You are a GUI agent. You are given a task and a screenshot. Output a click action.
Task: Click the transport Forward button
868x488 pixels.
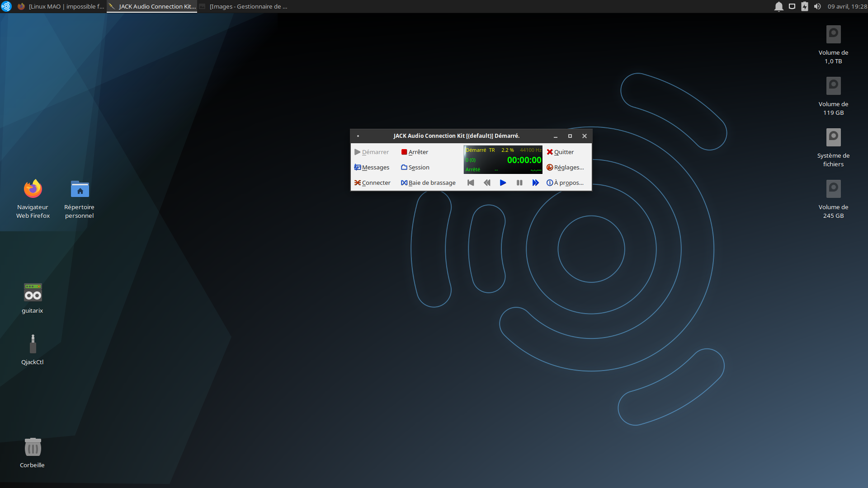pyautogui.click(x=535, y=183)
